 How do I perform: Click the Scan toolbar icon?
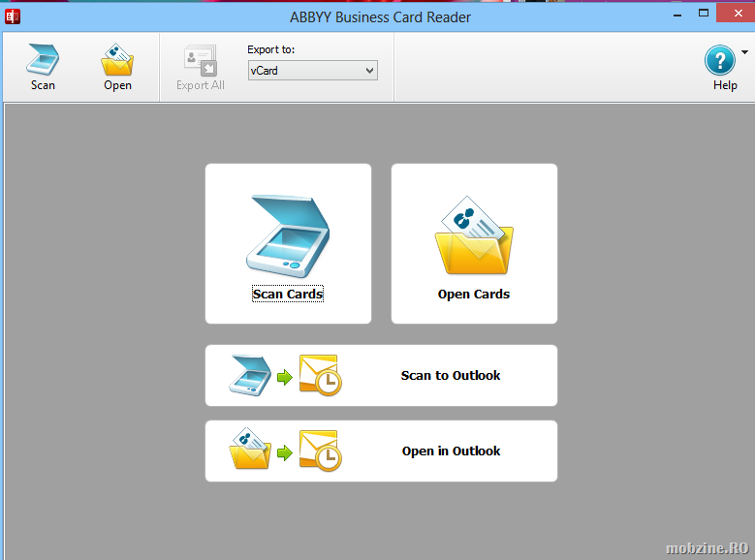[43, 60]
